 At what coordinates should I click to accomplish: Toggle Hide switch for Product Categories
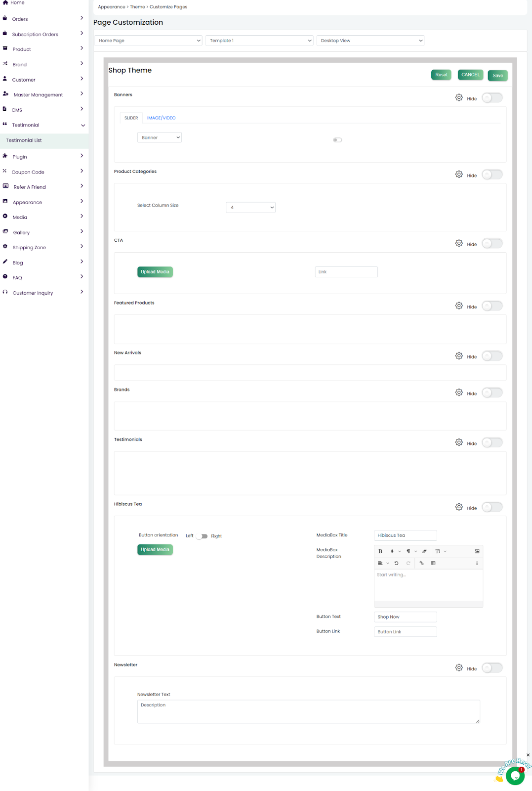492,175
